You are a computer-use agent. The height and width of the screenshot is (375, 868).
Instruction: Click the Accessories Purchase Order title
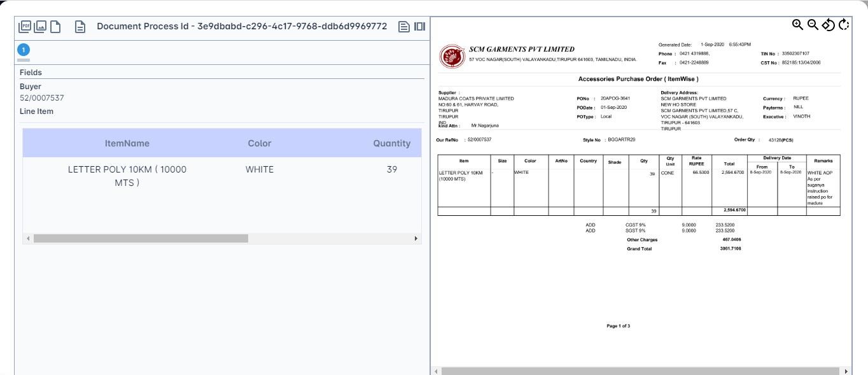click(x=638, y=79)
